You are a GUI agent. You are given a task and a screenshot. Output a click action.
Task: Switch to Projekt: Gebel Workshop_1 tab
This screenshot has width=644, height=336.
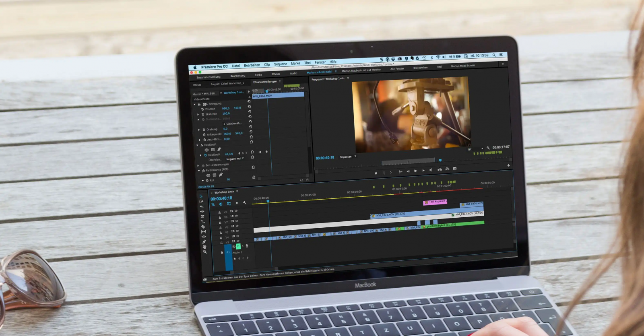coord(227,83)
